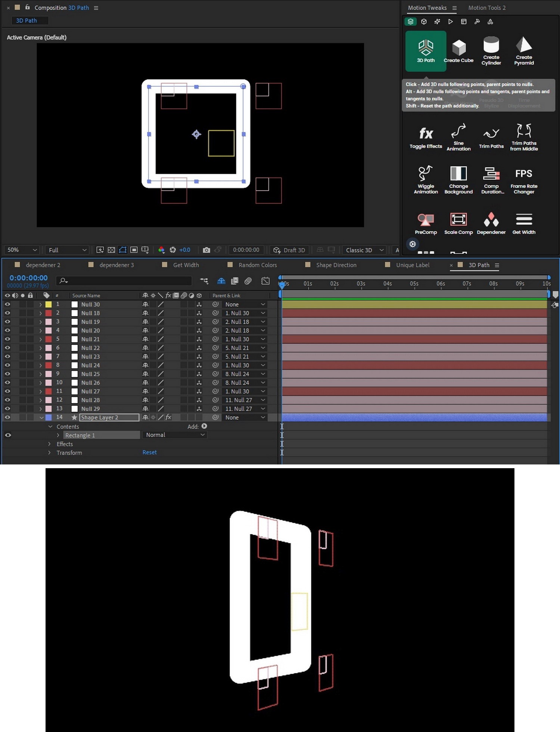Toggle visibility of Rectangle 1
560x732 pixels.
(x=7, y=435)
